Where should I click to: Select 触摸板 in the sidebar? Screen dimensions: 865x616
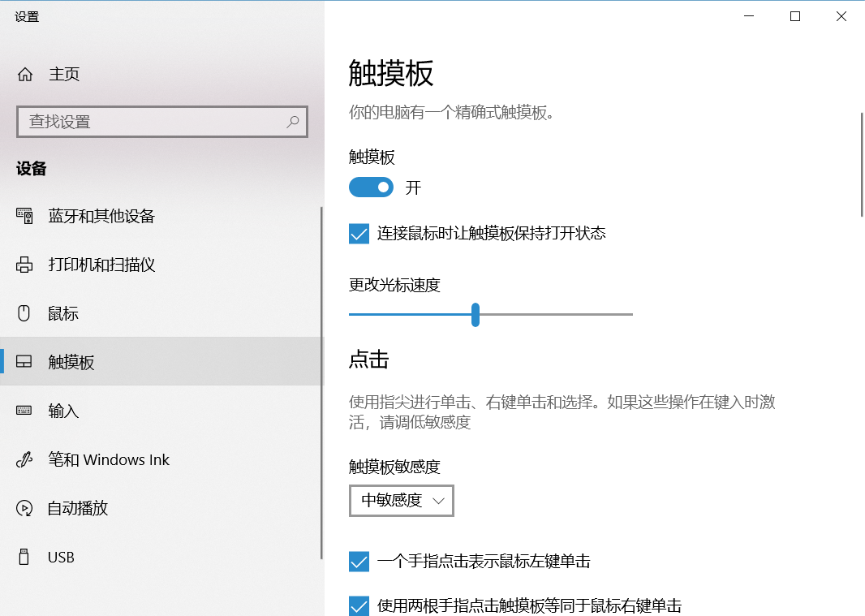tap(71, 362)
